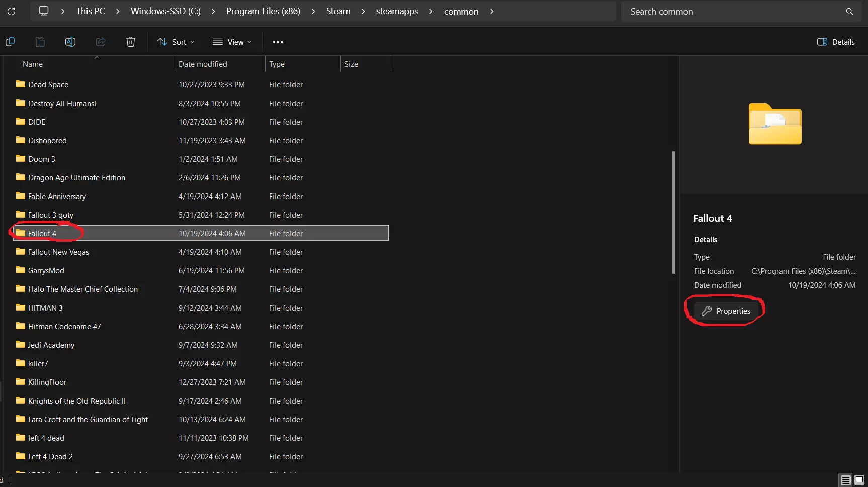Go to This PC in breadcrumb
This screenshot has width=868, height=487.
click(x=91, y=11)
